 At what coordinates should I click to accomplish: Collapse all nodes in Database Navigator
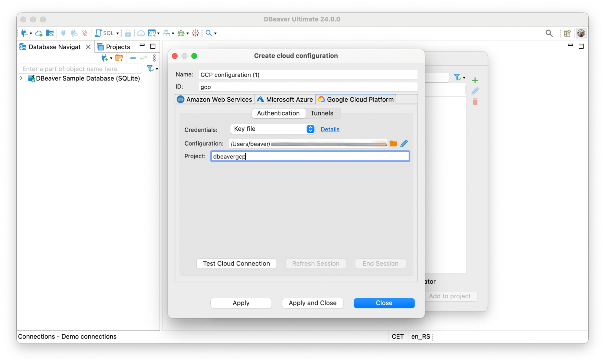pyautogui.click(x=133, y=58)
